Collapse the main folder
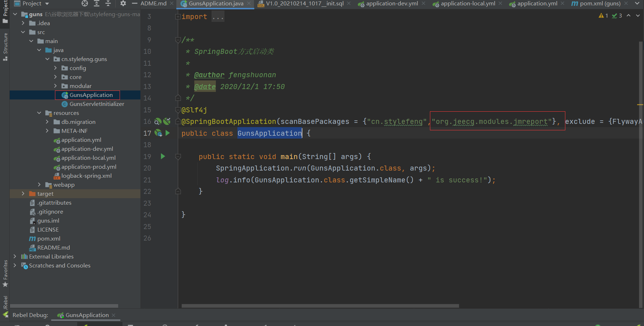Screen dimensions: 644x326 coord(31,41)
